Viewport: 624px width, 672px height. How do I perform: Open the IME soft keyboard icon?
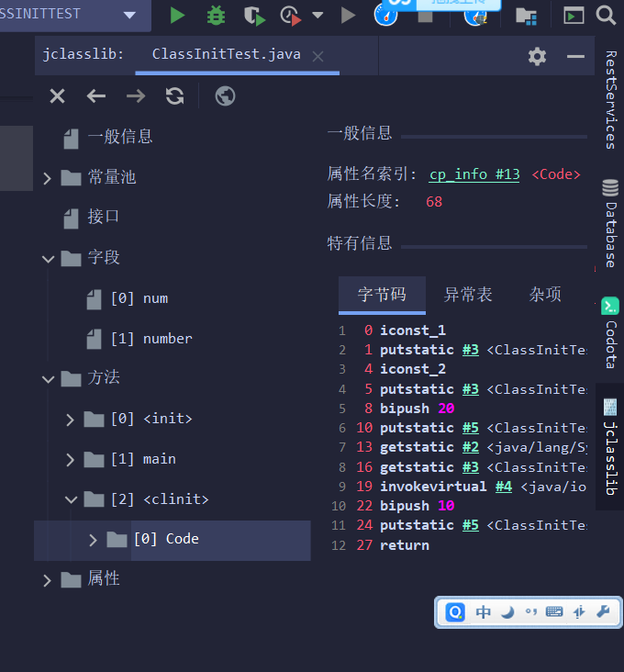554,611
